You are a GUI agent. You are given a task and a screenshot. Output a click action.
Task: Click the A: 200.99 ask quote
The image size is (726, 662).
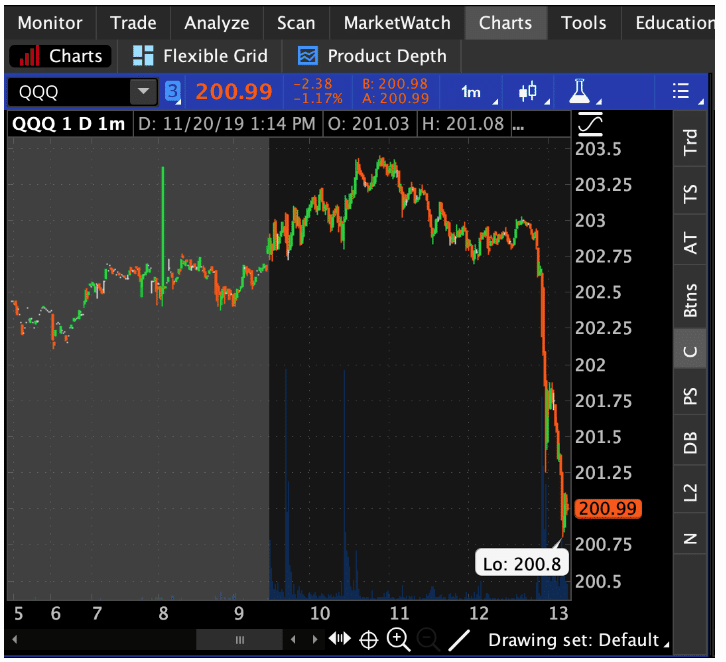pyautogui.click(x=395, y=98)
